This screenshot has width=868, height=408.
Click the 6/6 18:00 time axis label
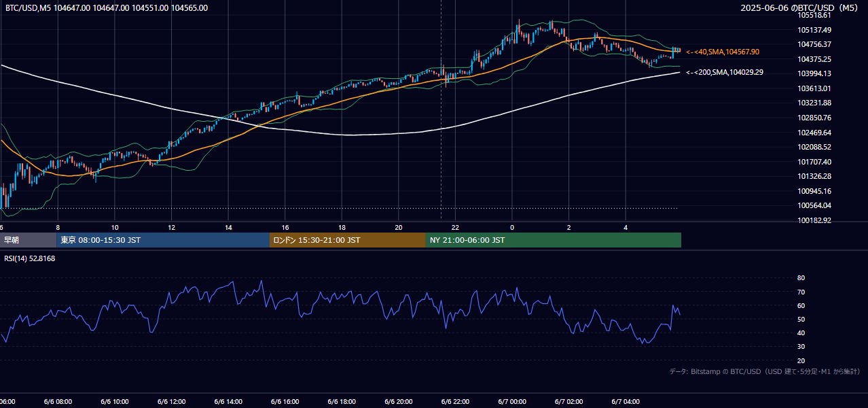342,402
